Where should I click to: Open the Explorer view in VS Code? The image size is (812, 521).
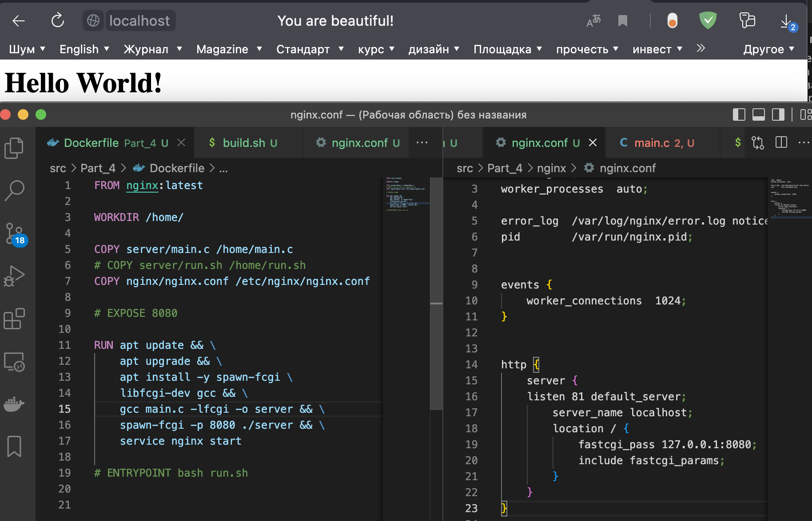pyautogui.click(x=14, y=148)
